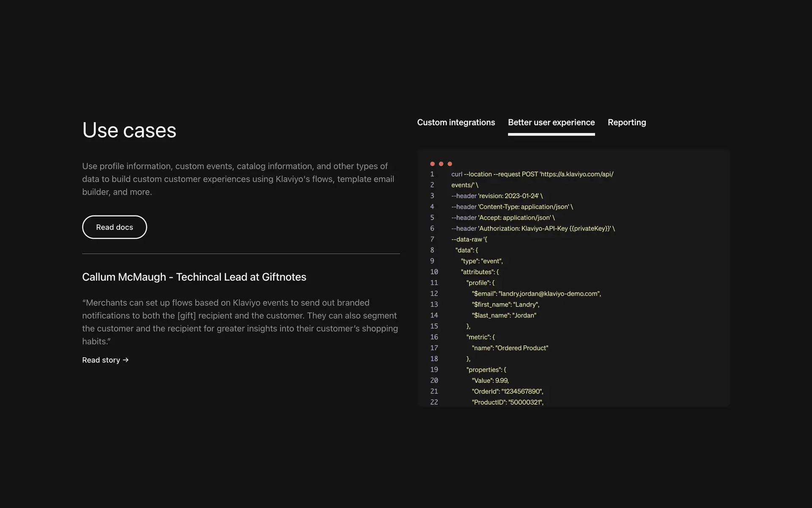Select the Better user experience tab
The height and width of the screenshot is (508, 812).
pos(551,122)
